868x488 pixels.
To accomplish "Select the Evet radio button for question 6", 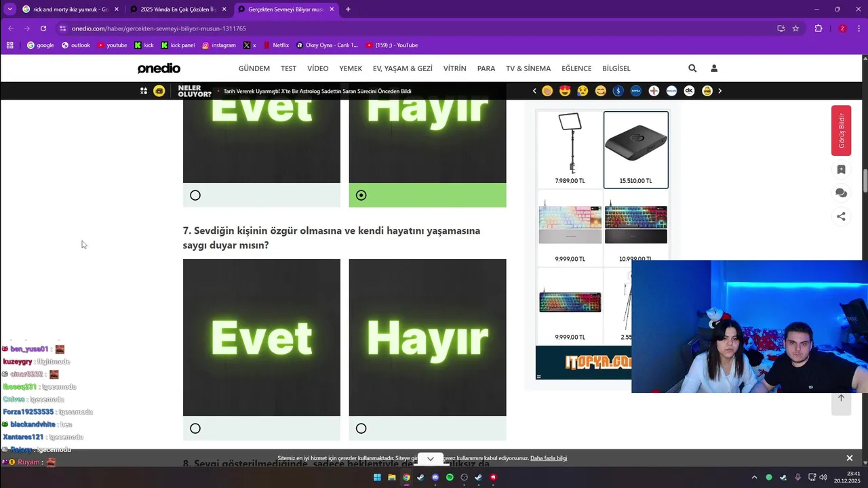I will 195,195.
